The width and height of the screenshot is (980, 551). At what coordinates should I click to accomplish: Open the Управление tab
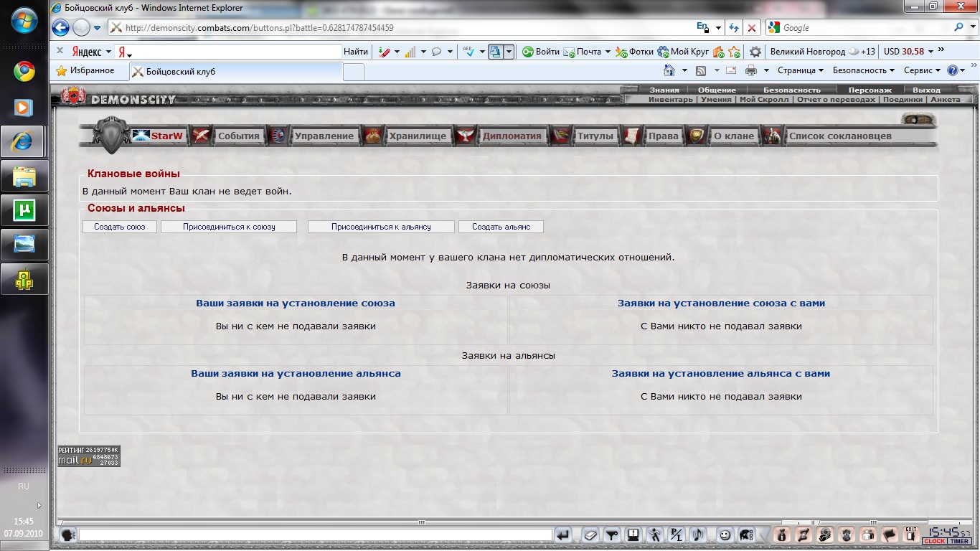(324, 136)
